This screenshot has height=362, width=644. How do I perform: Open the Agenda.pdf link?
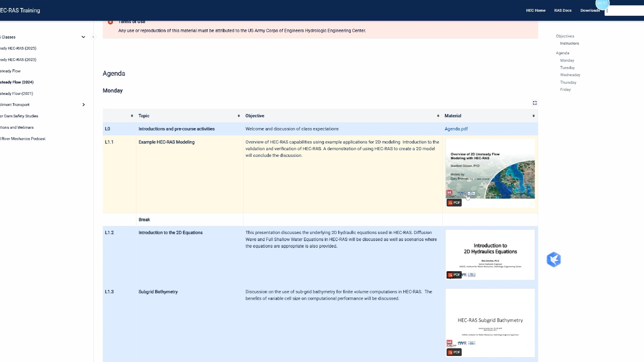point(456,129)
